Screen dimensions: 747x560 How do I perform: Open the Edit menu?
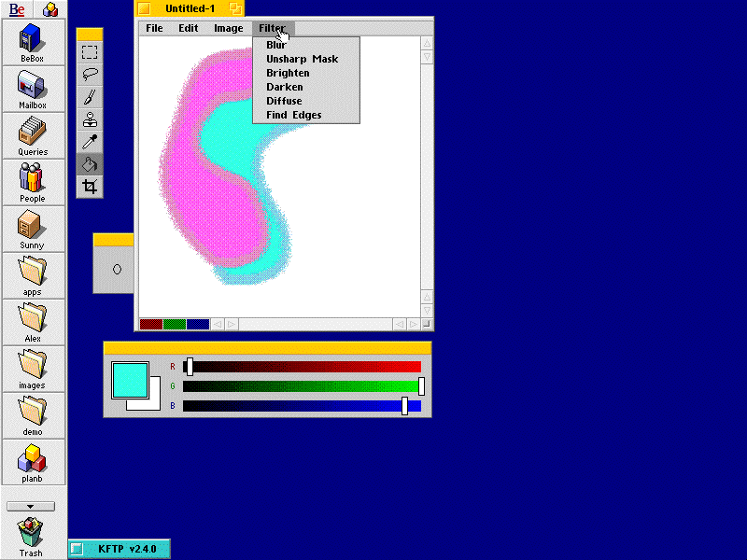click(x=189, y=28)
